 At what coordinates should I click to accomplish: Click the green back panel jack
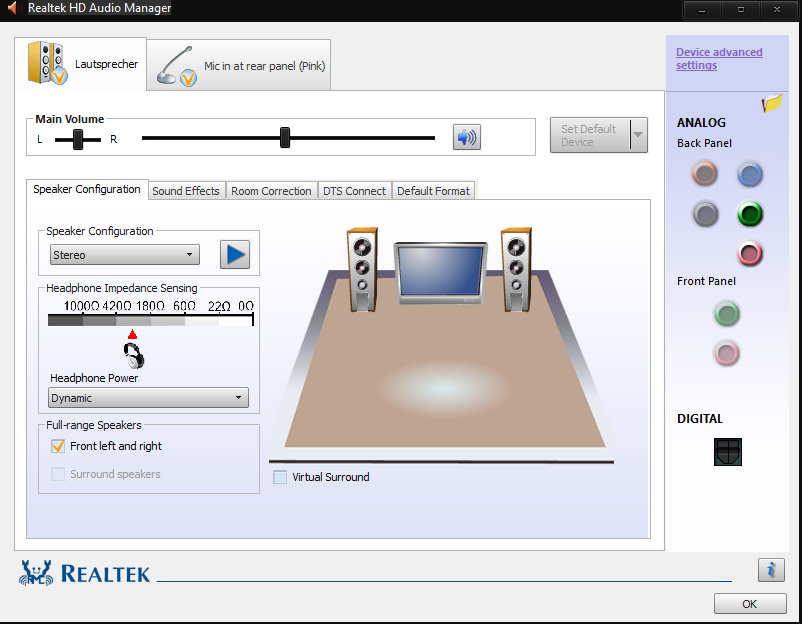[x=750, y=214]
